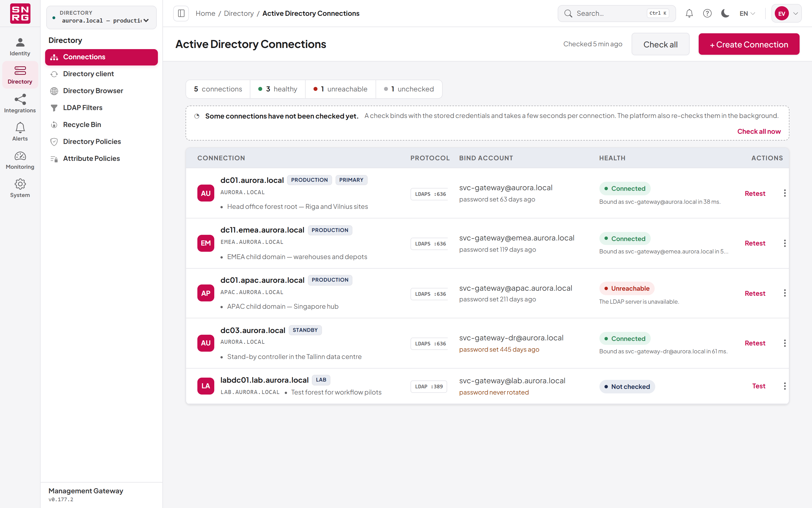The height and width of the screenshot is (508, 812).
Task: Filter by 1 unchecked summary
Action: coord(409,89)
